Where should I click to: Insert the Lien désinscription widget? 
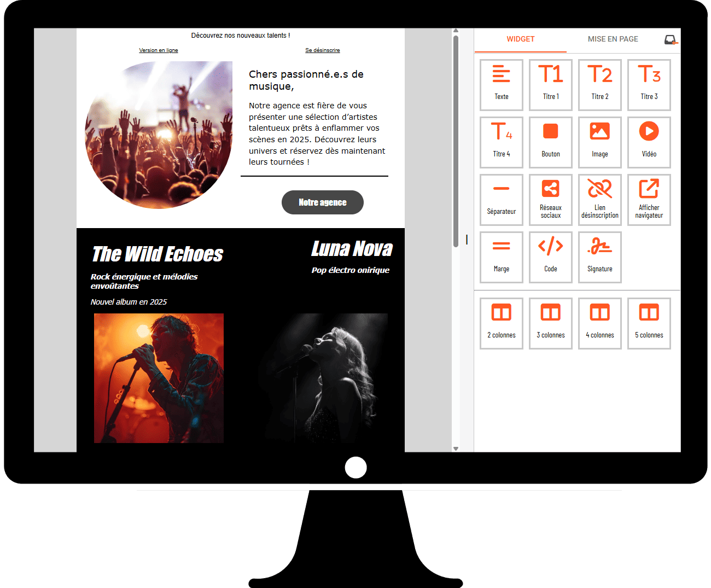tap(599, 200)
